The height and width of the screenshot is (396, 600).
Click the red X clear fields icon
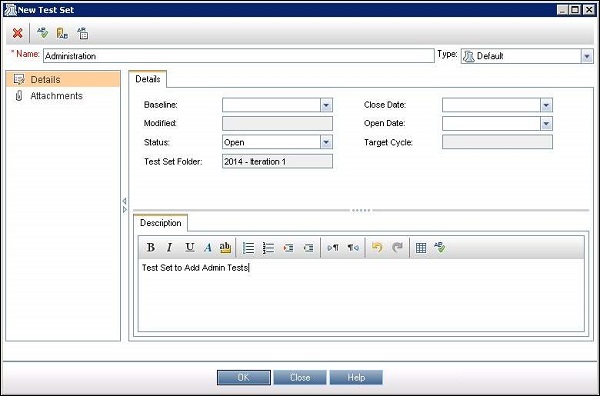17,33
